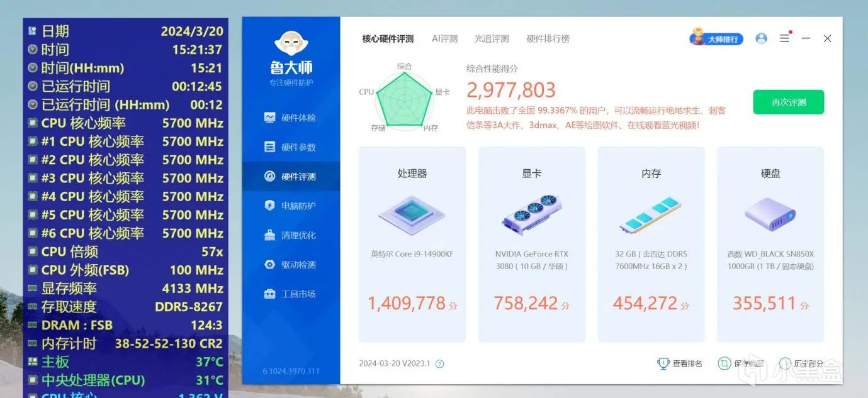
Task: Click the 日期 row in monitor overlay
Action: click(x=126, y=31)
